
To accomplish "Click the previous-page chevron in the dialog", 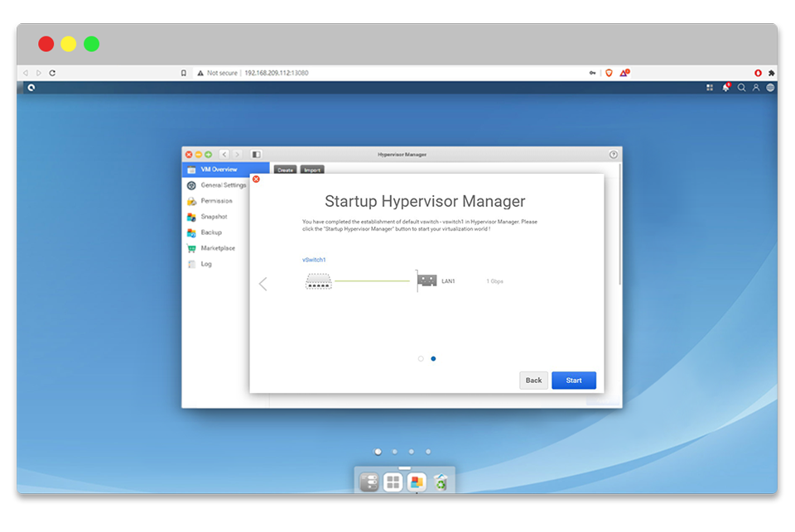I will coord(263,284).
